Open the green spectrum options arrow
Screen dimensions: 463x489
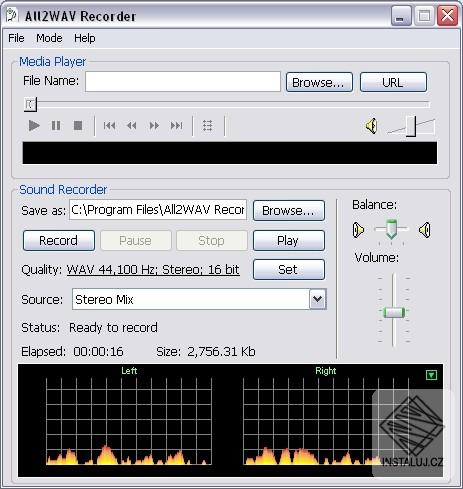pyautogui.click(x=432, y=375)
